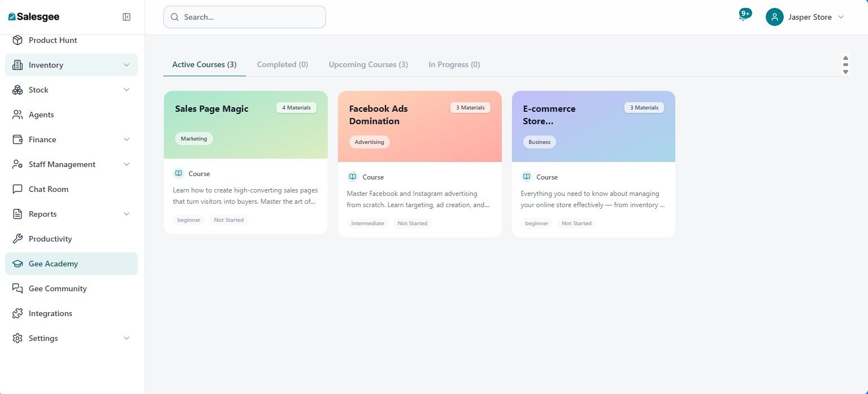Select the Gee Academy graduation cap icon

[x=18, y=264]
